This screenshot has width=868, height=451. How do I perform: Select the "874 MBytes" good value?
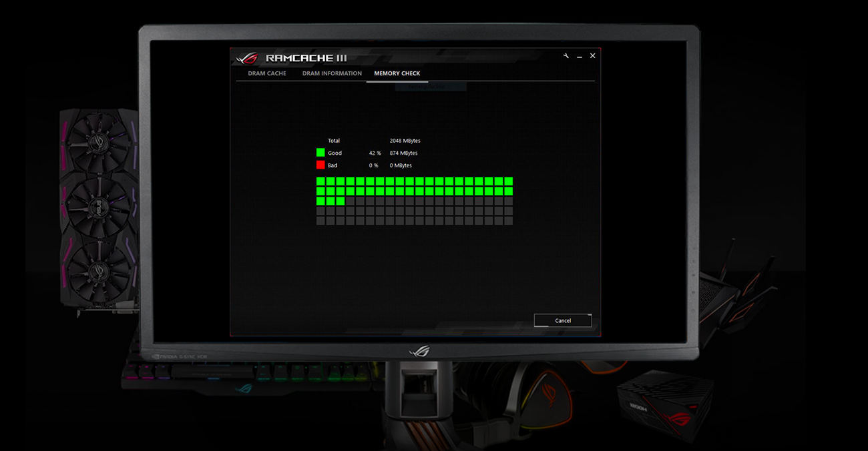404,153
